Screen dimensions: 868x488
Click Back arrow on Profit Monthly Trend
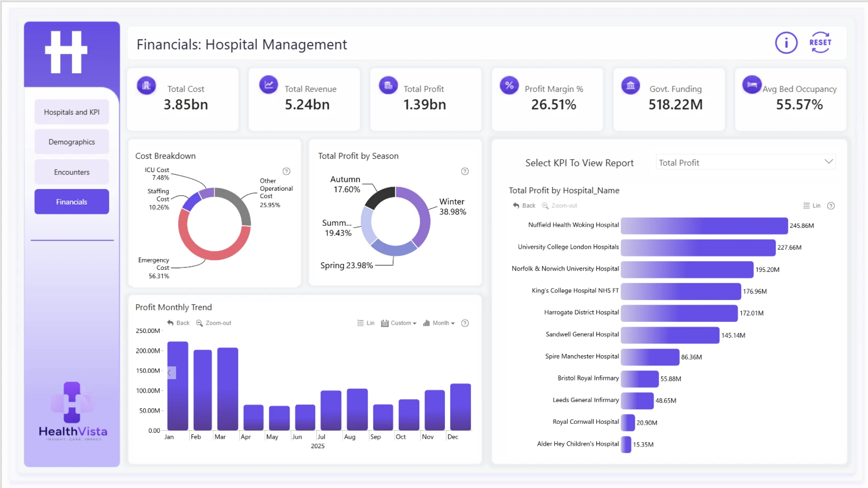[178, 323]
